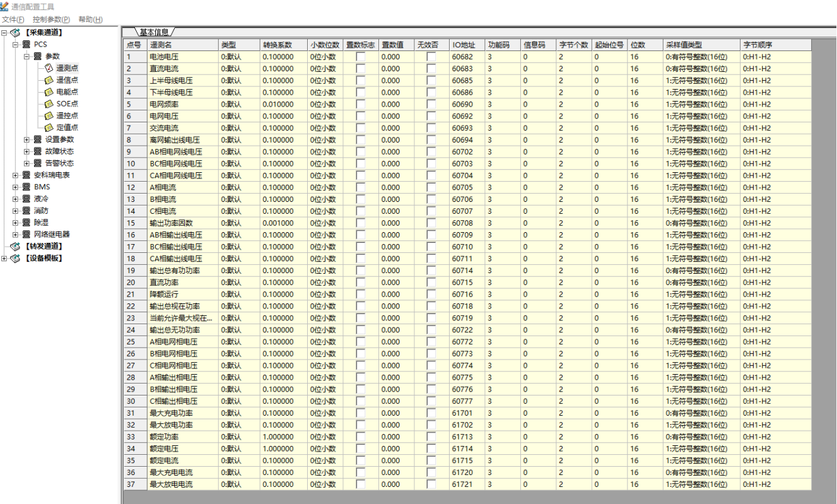Click row number 37 header cell

[135, 484]
